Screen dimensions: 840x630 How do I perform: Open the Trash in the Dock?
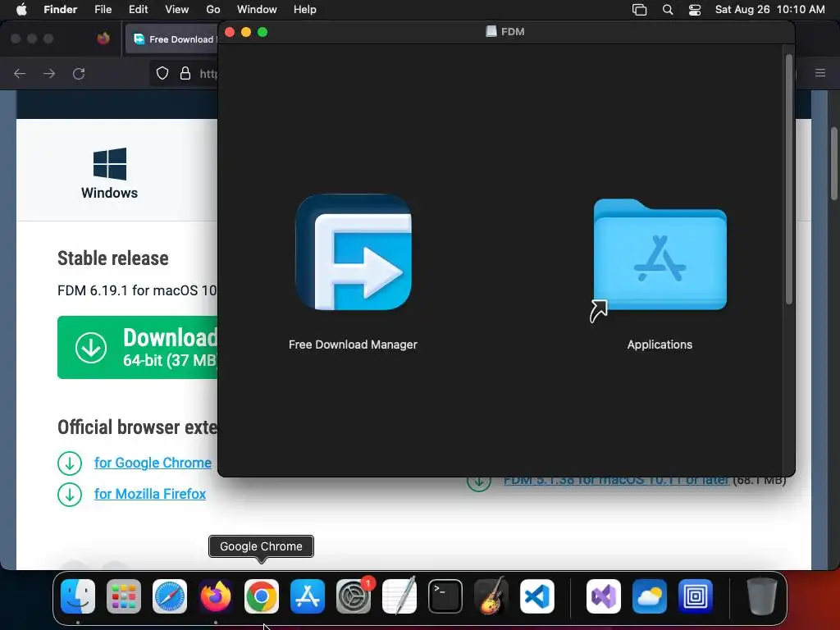(x=762, y=596)
